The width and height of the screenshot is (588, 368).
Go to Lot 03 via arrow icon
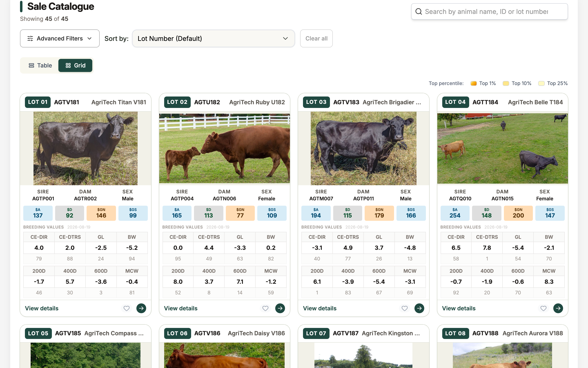pyautogui.click(x=419, y=308)
